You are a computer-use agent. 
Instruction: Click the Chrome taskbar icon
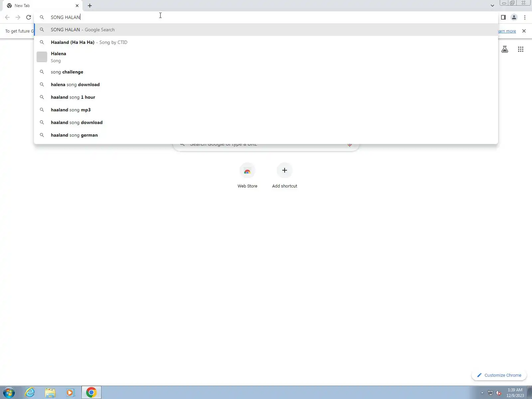[91, 393]
